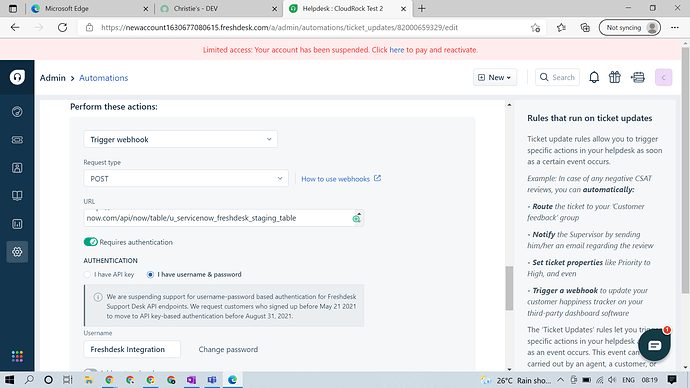Screen dimensions: 690x388
Task: Click the form vertical scrollbar thumb
Action: pos(509,288)
